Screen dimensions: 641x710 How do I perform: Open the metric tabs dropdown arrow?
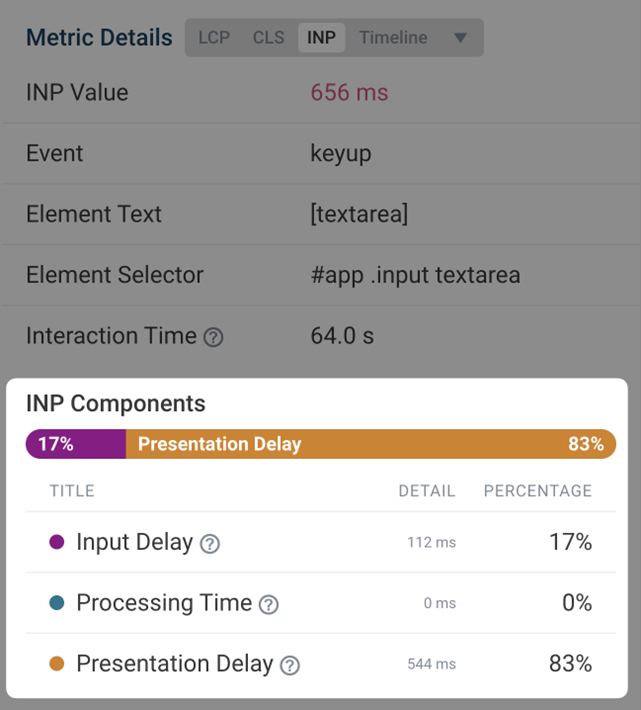click(460, 38)
